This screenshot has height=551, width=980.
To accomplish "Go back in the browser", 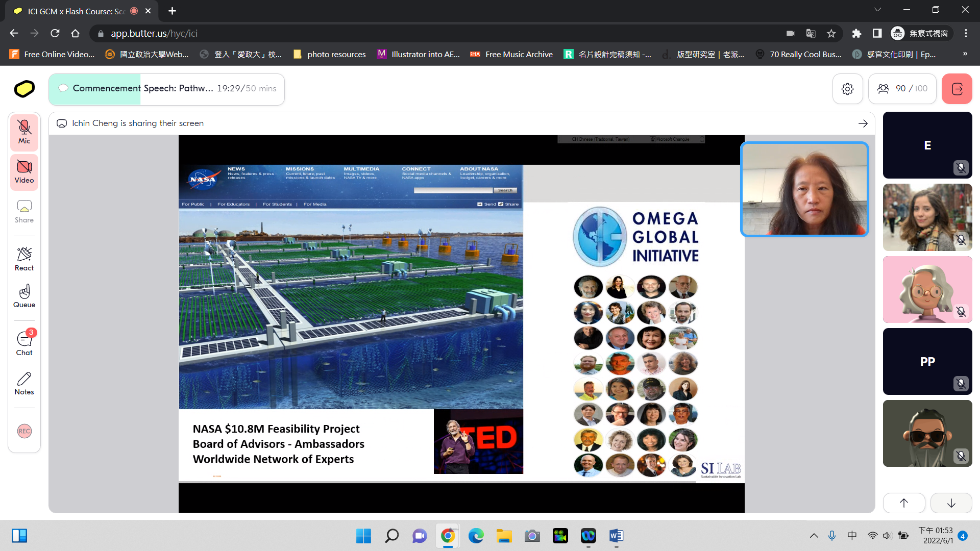I will pos(14,33).
